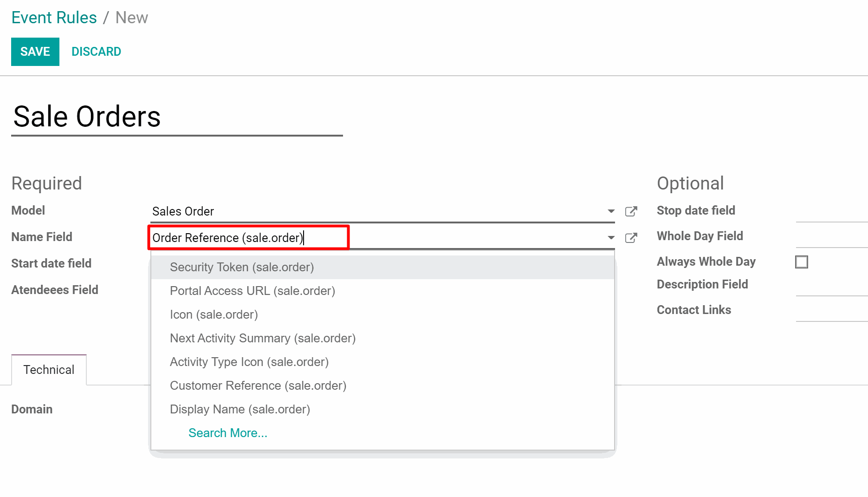The width and height of the screenshot is (868, 497).
Task: Click the Stop date field label
Action: point(696,210)
